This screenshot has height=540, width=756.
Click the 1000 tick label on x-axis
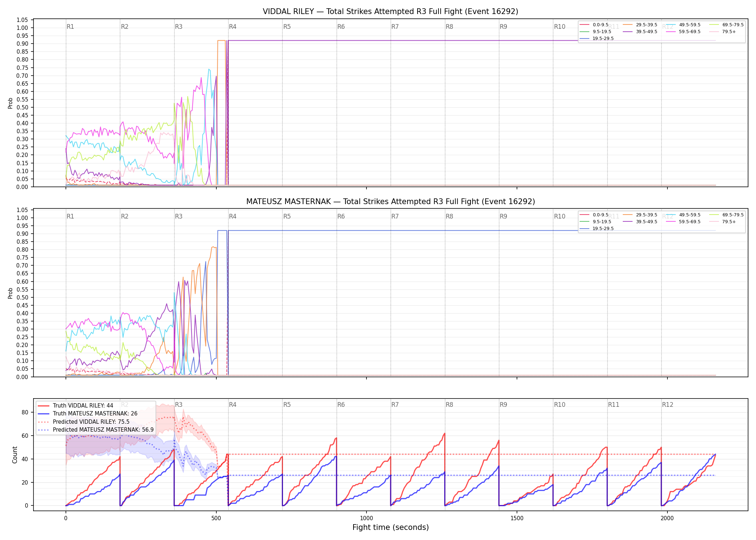[x=366, y=518]
